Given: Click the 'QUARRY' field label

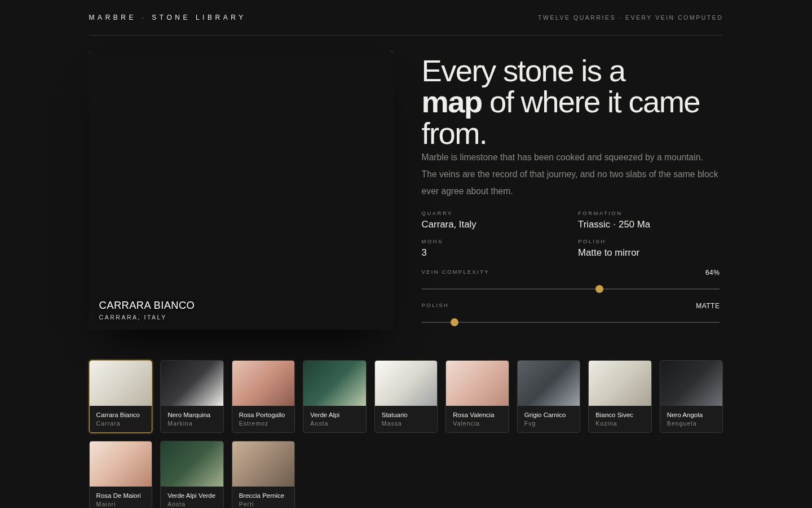Looking at the screenshot, I should pyautogui.click(x=436, y=213).
